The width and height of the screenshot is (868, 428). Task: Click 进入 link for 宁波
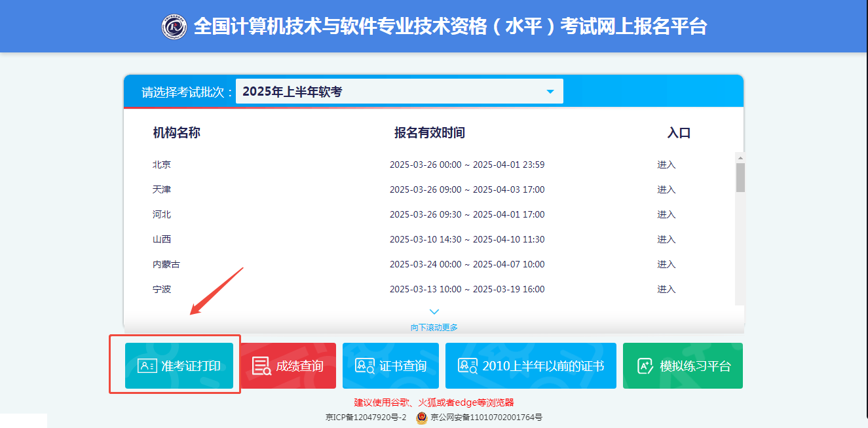pyautogui.click(x=666, y=289)
